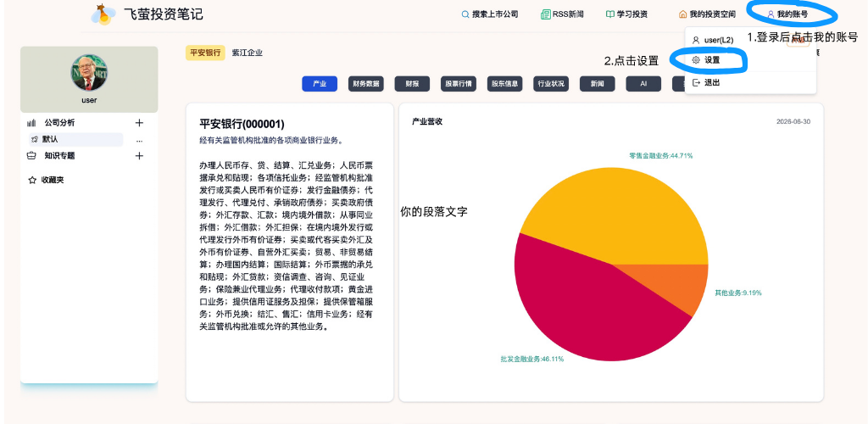Click 经有关监管机构批准的各项商业银行业务 subtitle

271,141
